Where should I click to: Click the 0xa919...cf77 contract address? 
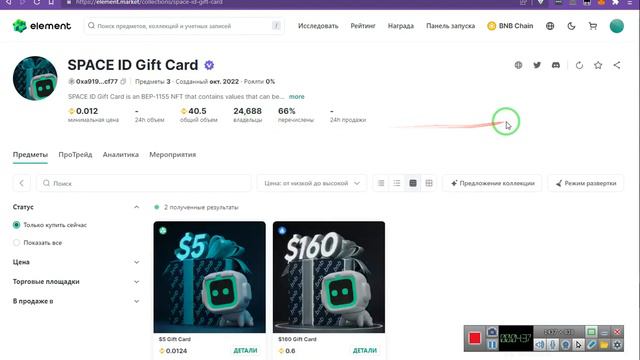click(x=97, y=82)
